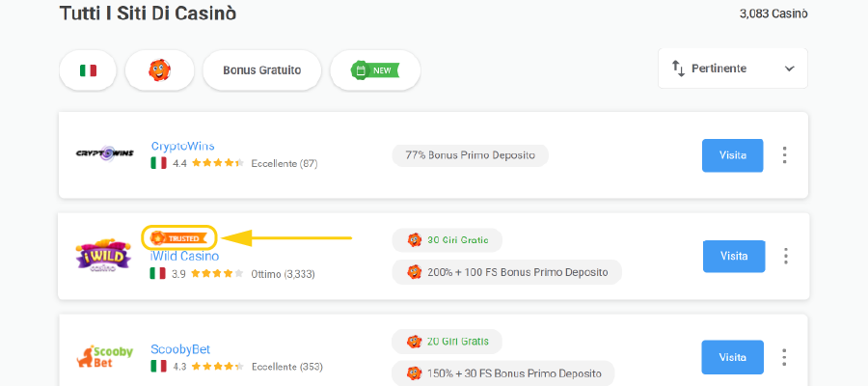Toggle the NEW casinos filter chip
This screenshot has height=386, width=868.
374,70
